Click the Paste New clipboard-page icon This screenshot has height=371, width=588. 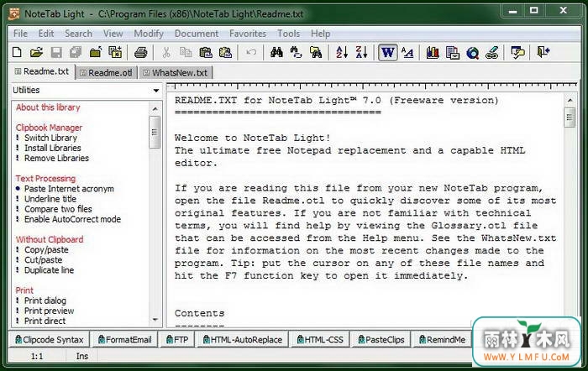[225, 52]
